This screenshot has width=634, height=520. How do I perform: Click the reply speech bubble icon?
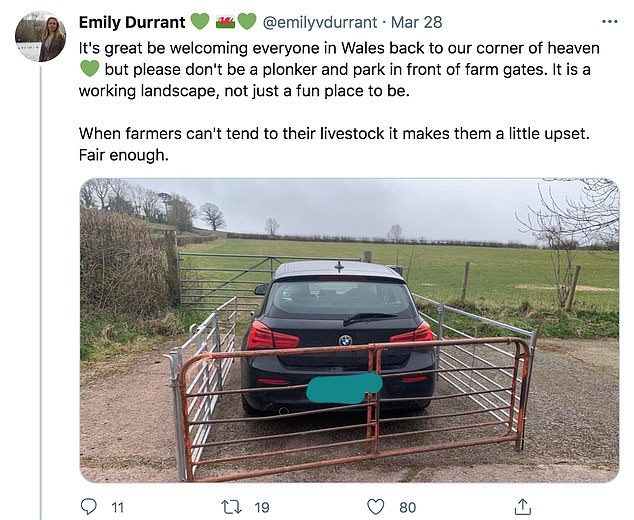(89, 506)
